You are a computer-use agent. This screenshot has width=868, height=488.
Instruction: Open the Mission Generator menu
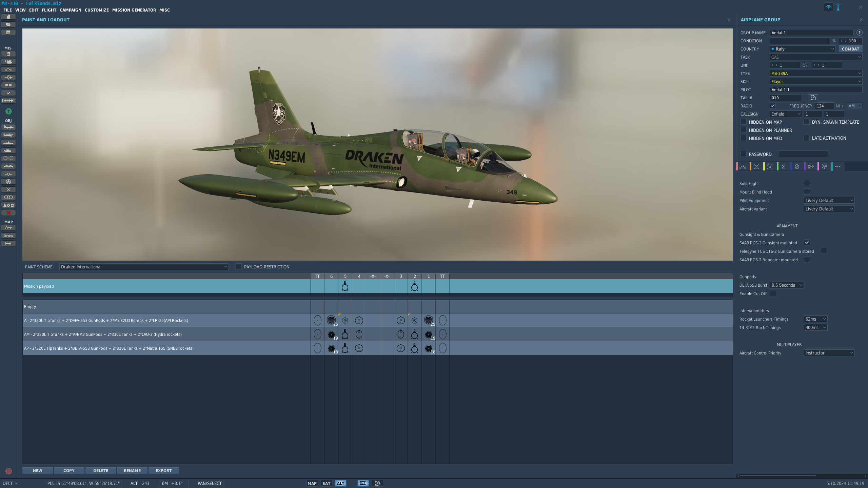(x=134, y=10)
